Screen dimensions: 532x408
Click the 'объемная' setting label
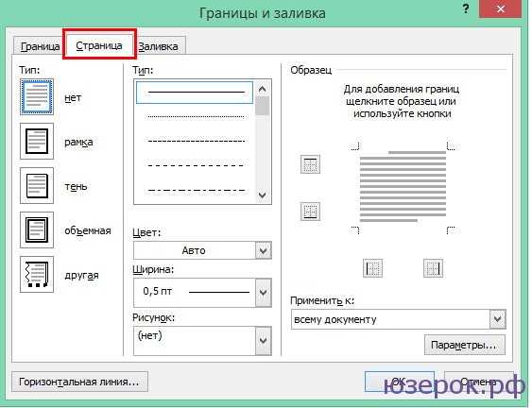coord(88,230)
